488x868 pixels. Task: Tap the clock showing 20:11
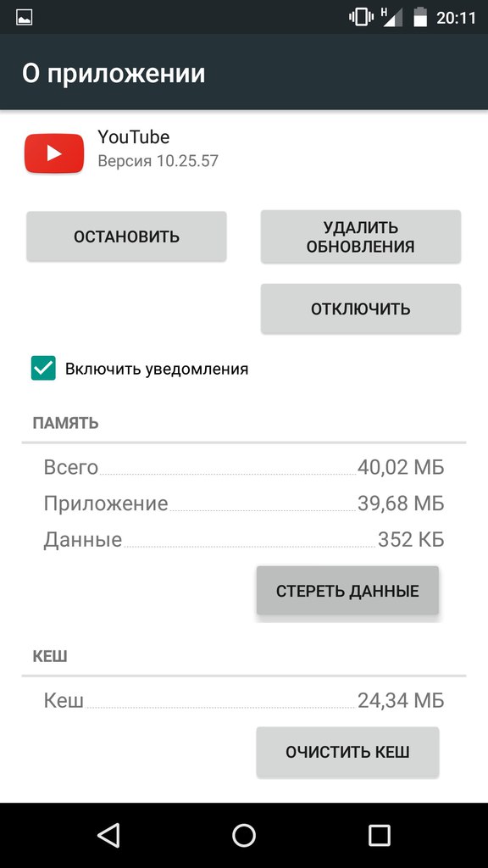(456, 18)
